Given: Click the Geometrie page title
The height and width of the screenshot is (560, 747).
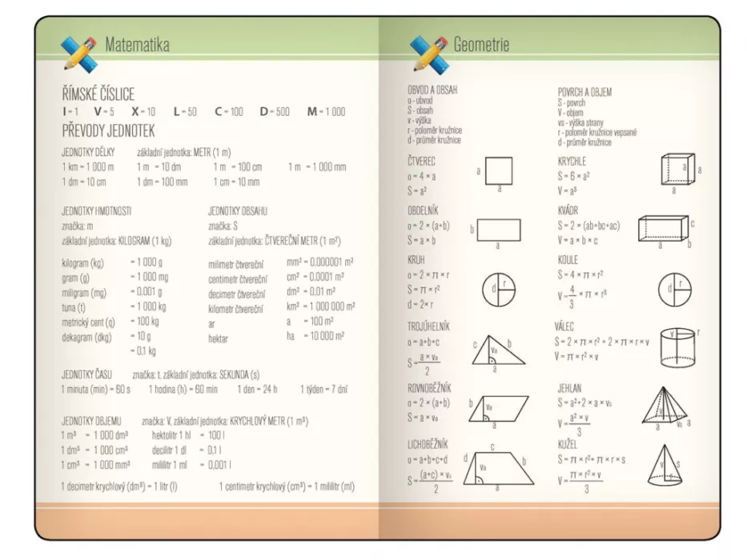Looking at the screenshot, I should coord(481,45).
